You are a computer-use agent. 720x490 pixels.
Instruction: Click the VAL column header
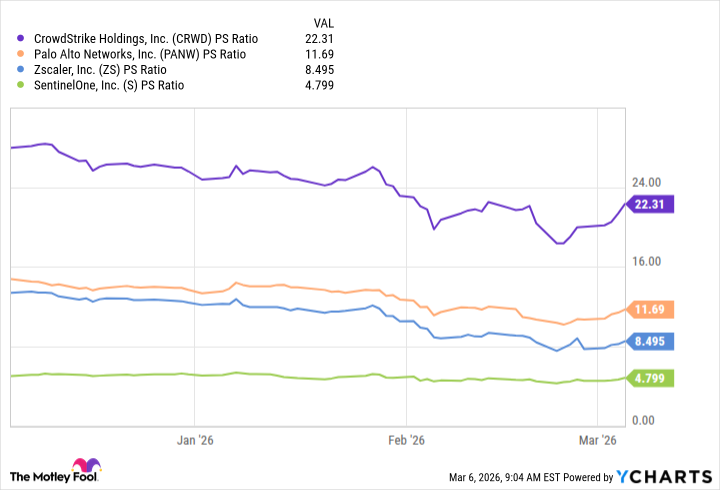tap(323, 21)
